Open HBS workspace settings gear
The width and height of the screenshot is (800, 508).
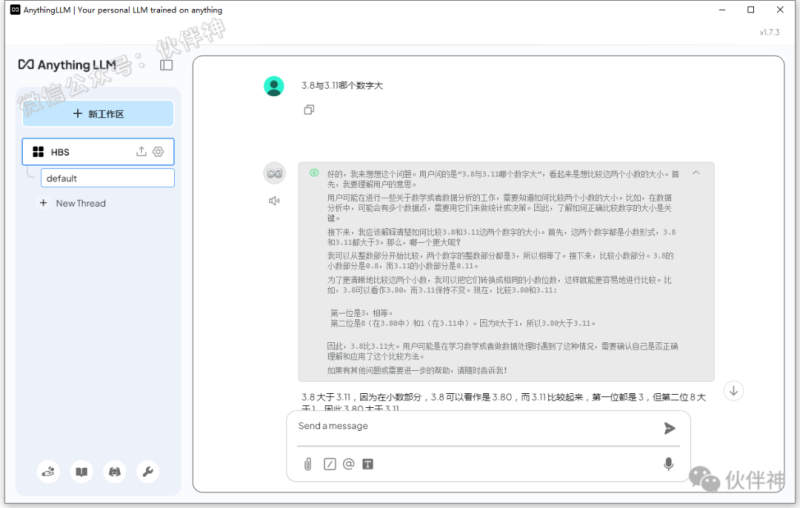pos(158,151)
